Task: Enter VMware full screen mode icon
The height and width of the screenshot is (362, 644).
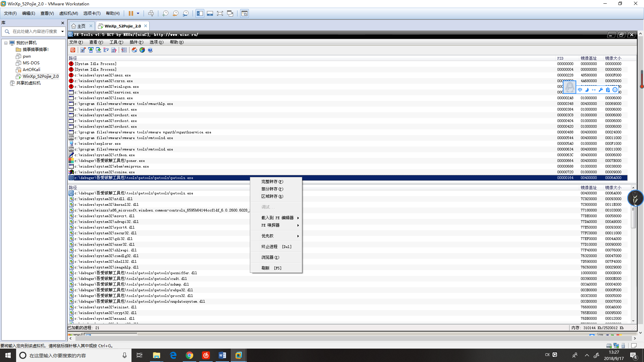Action: point(220,13)
